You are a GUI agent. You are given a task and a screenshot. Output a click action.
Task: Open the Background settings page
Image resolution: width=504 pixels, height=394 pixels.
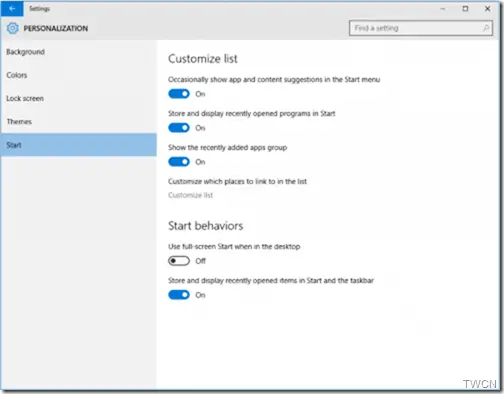[78, 52]
